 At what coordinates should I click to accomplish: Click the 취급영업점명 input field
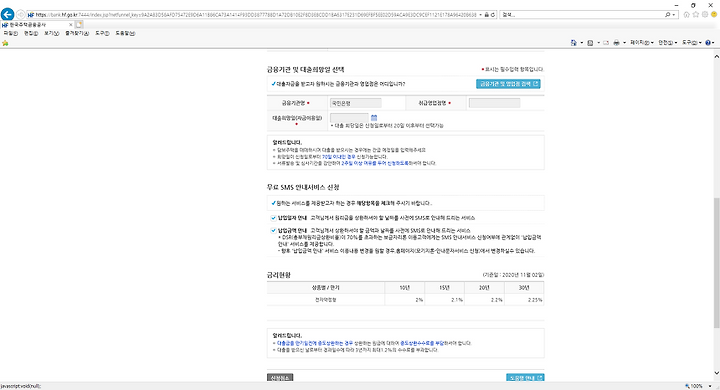tap(495, 103)
